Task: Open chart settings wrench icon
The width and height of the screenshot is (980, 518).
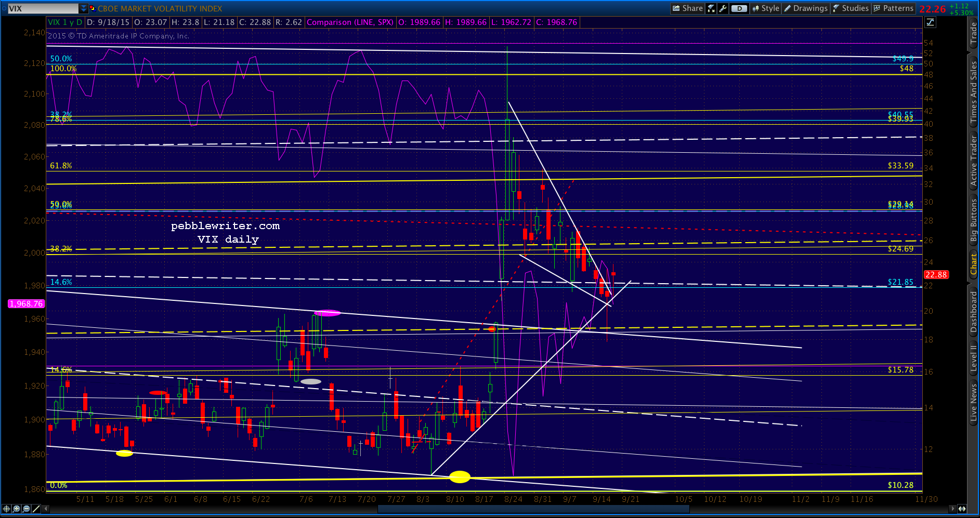Action: tap(723, 8)
